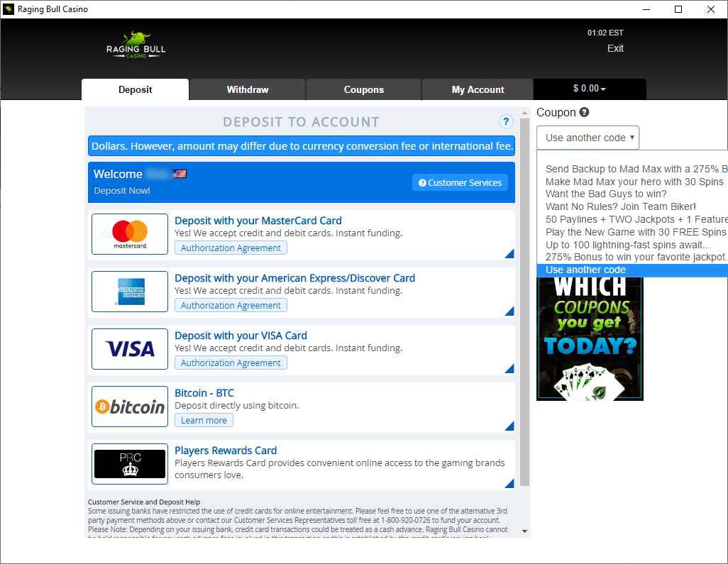Click the Exit link
Viewport: 728px width, 564px height.
[x=615, y=48]
